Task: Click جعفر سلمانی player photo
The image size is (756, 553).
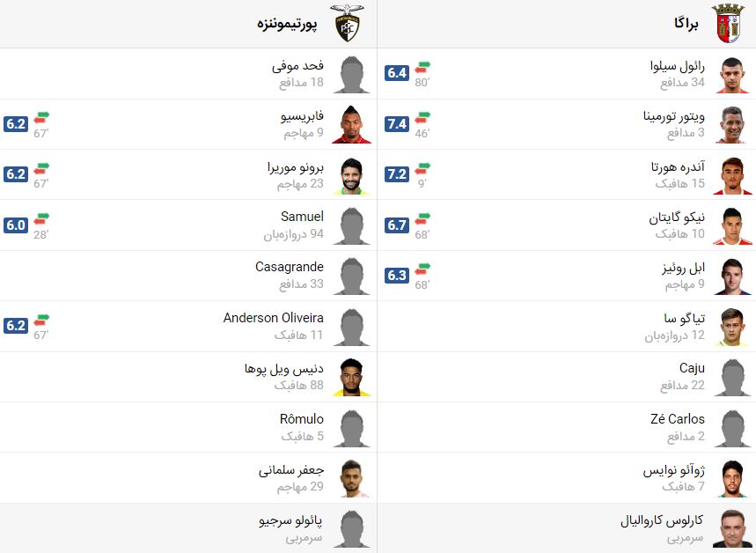Action: [x=351, y=478]
